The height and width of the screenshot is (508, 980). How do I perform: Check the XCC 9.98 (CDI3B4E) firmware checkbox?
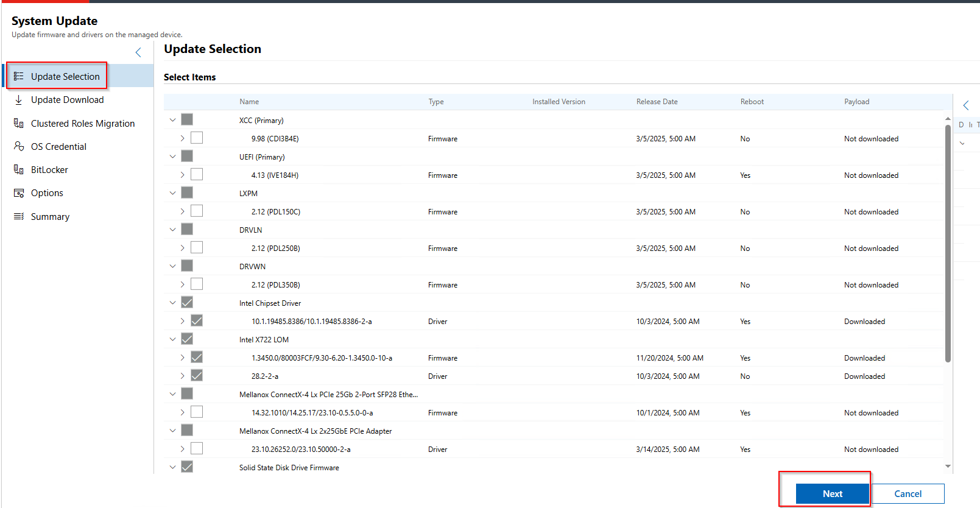pos(197,138)
